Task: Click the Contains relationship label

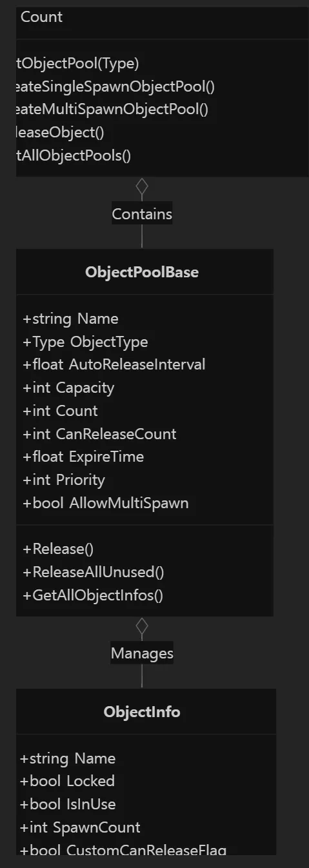Action: (142, 213)
